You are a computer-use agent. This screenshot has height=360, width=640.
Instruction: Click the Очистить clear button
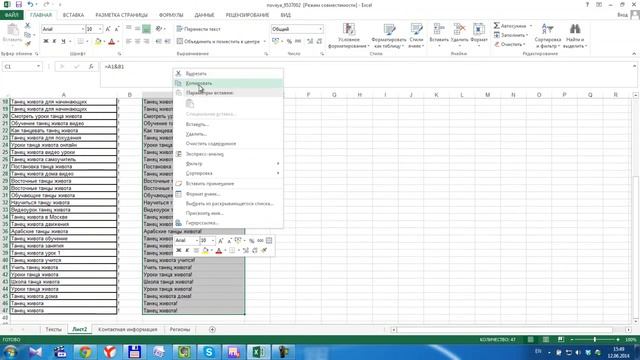point(509,44)
